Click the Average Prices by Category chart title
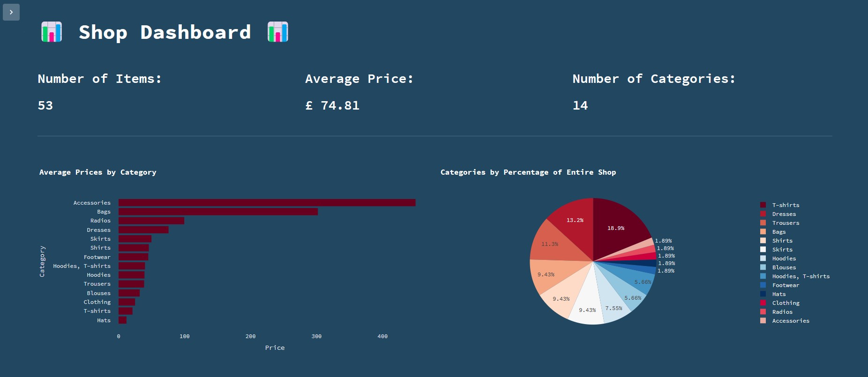The image size is (868, 377). pyautogui.click(x=98, y=172)
